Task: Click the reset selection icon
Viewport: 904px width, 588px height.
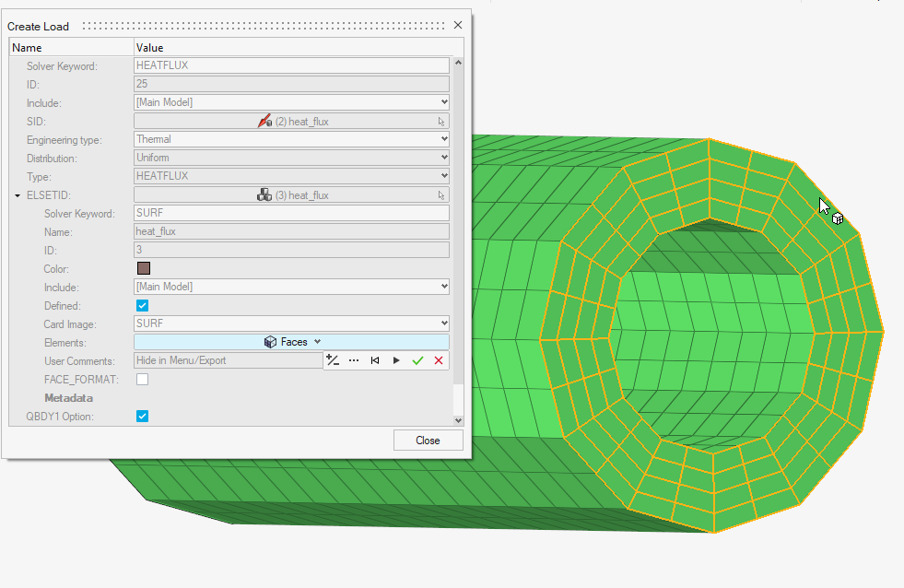Action: (x=375, y=360)
